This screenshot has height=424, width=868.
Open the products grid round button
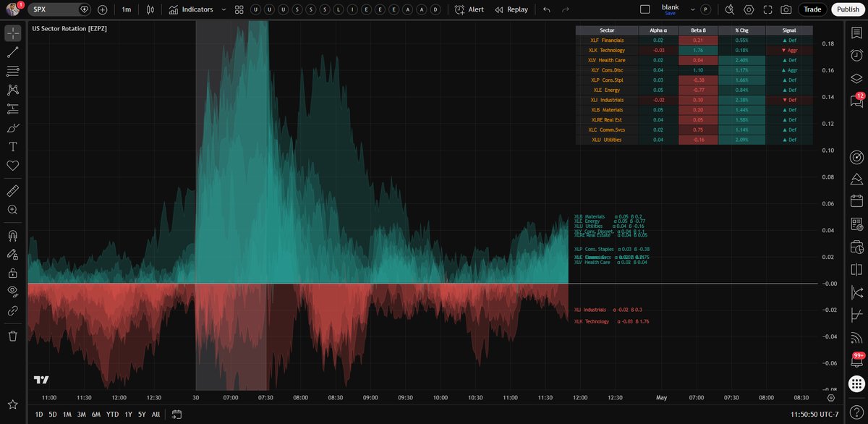857,384
